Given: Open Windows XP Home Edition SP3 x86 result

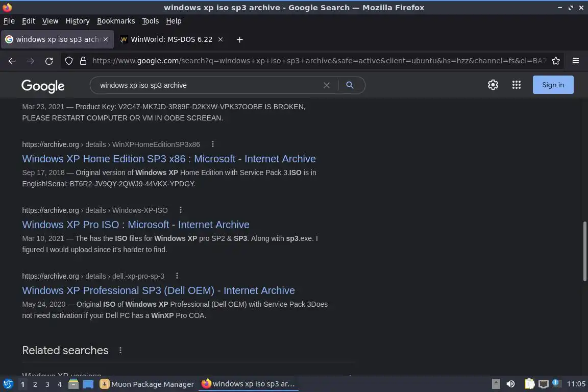Looking at the screenshot, I should point(169,159).
